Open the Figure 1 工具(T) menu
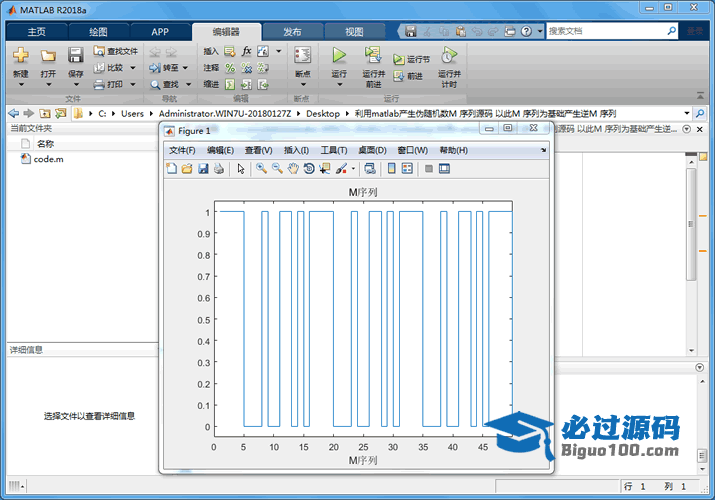715x500 pixels. tap(334, 150)
